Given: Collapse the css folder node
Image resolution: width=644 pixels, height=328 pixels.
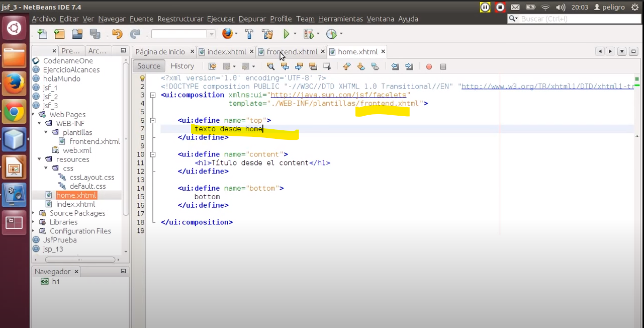Looking at the screenshot, I should tap(46, 168).
